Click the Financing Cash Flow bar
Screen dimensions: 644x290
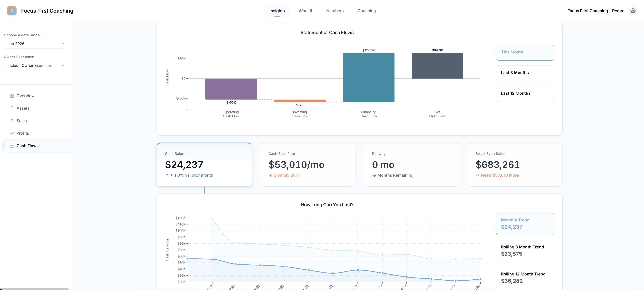click(x=369, y=78)
